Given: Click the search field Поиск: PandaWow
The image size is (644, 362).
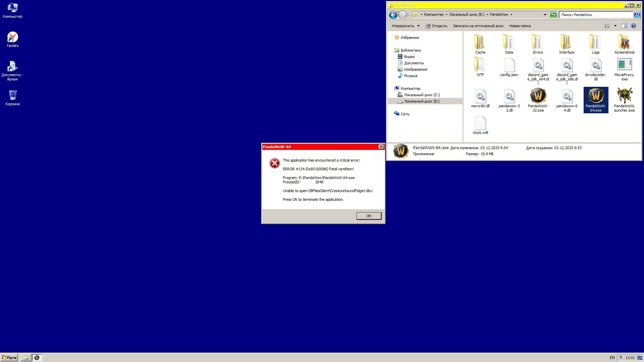Looking at the screenshot, I should pyautogui.click(x=596, y=15).
